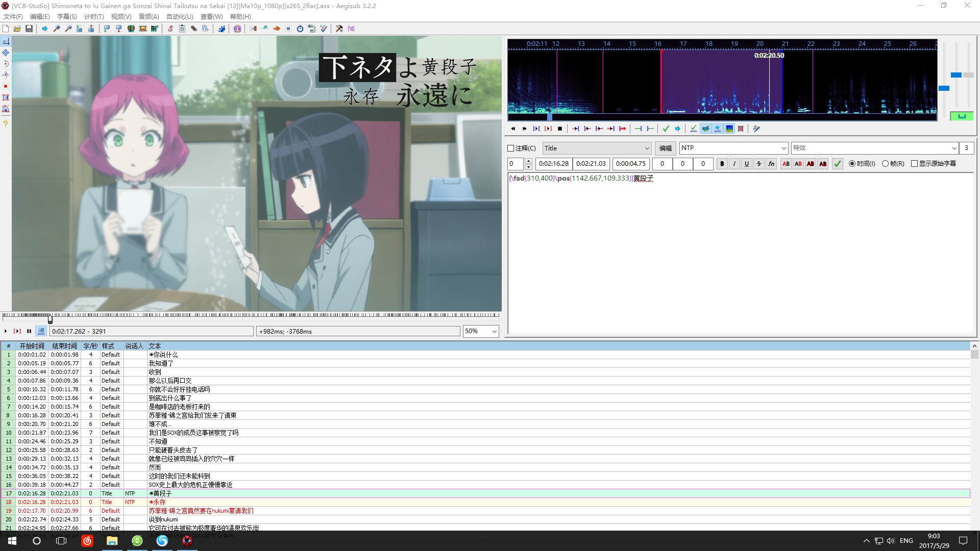Open the 字幕(S) menu
This screenshot has height=551, width=980.
coord(67,17)
